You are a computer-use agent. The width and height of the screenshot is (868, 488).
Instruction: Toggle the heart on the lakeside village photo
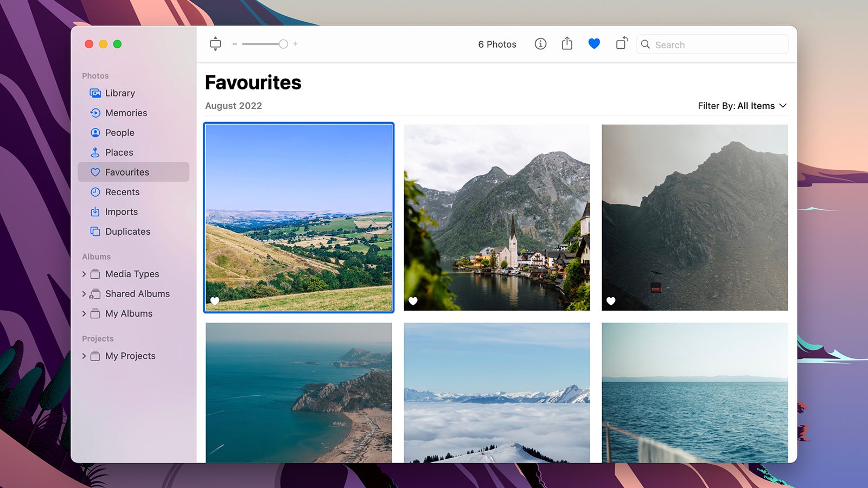[413, 301]
